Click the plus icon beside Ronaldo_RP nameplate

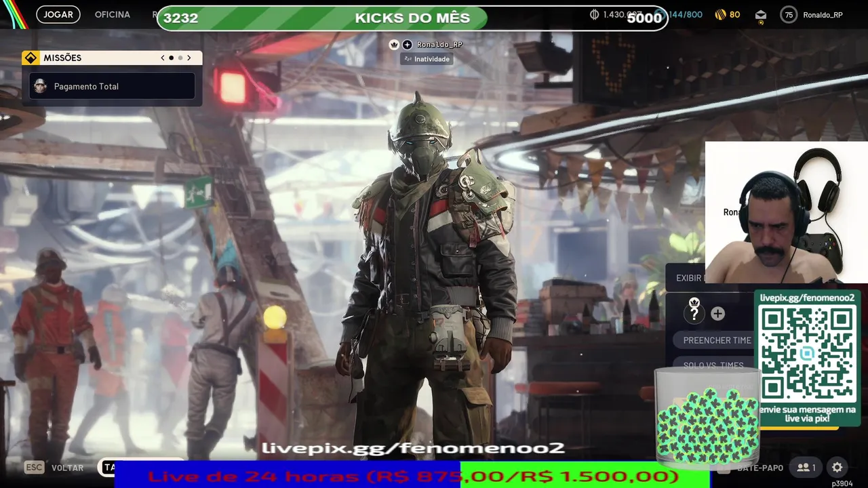(x=407, y=45)
